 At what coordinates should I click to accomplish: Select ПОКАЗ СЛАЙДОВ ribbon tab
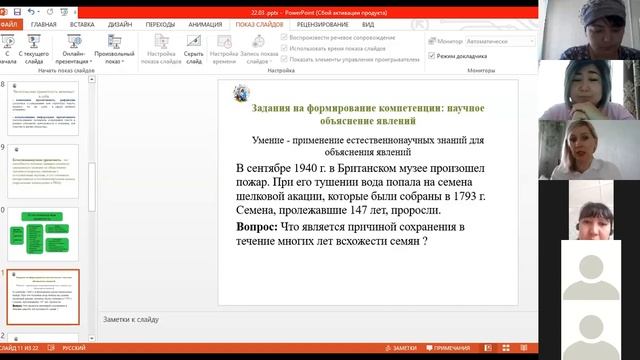[260, 24]
